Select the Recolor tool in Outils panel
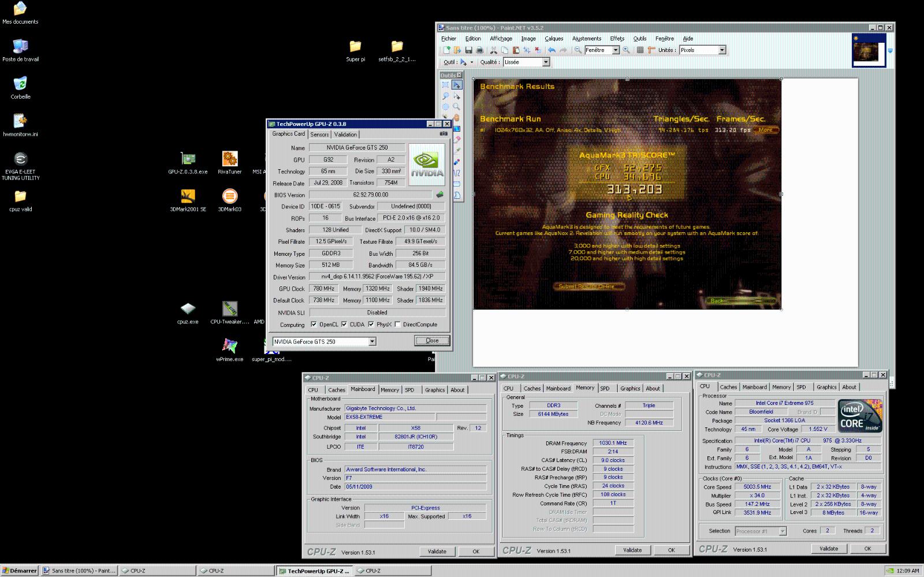The image size is (924, 577). tap(456, 161)
